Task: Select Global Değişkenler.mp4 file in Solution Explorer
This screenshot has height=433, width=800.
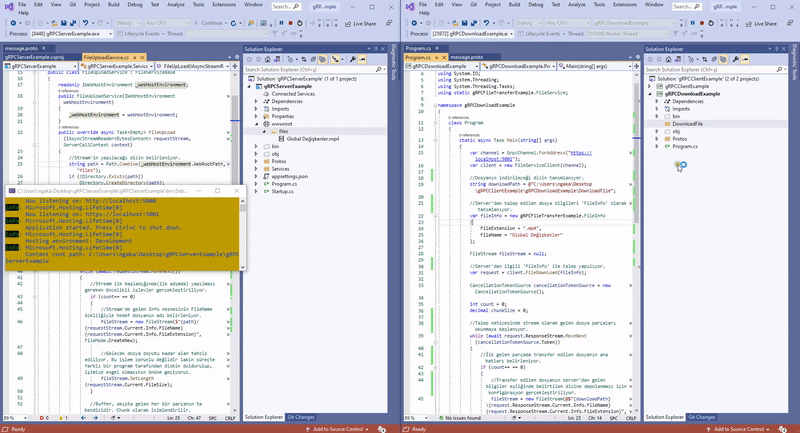Action: (x=312, y=138)
